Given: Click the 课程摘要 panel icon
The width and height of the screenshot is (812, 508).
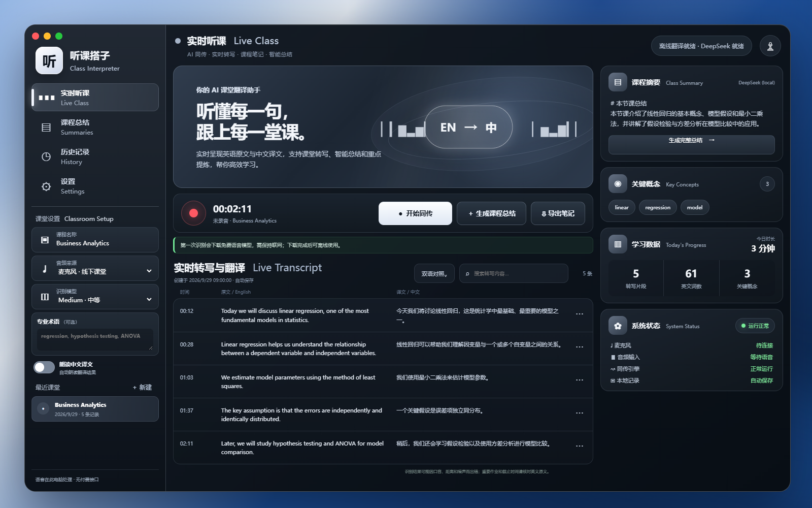Looking at the screenshot, I should pos(618,82).
